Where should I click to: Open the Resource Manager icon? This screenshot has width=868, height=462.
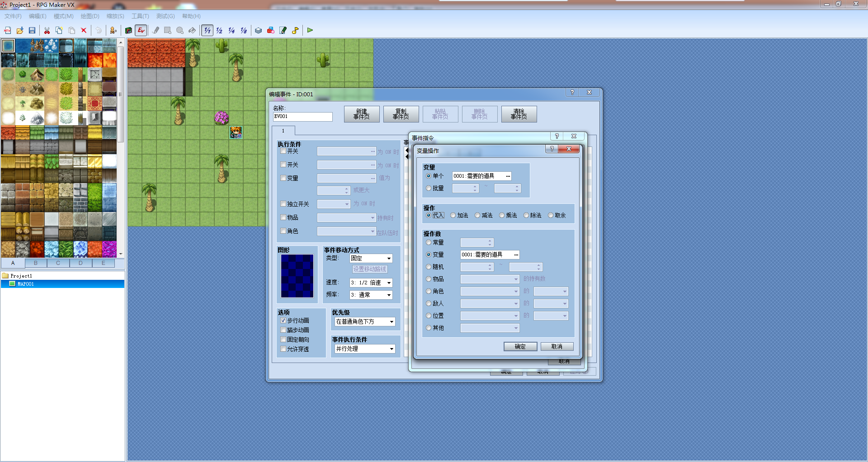point(270,30)
